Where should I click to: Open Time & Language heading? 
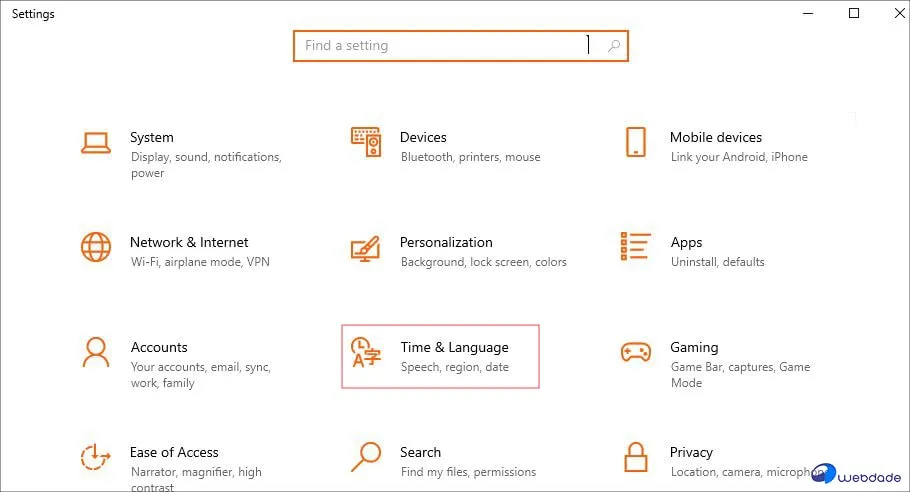pos(454,348)
